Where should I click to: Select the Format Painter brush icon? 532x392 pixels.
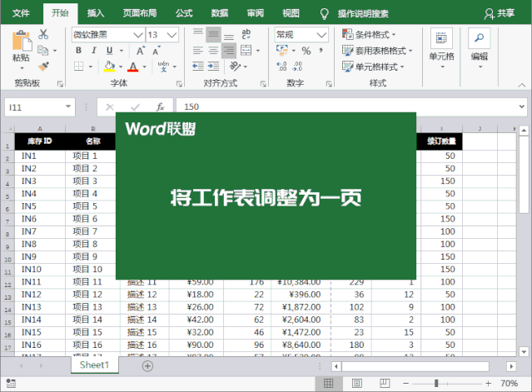(x=43, y=66)
